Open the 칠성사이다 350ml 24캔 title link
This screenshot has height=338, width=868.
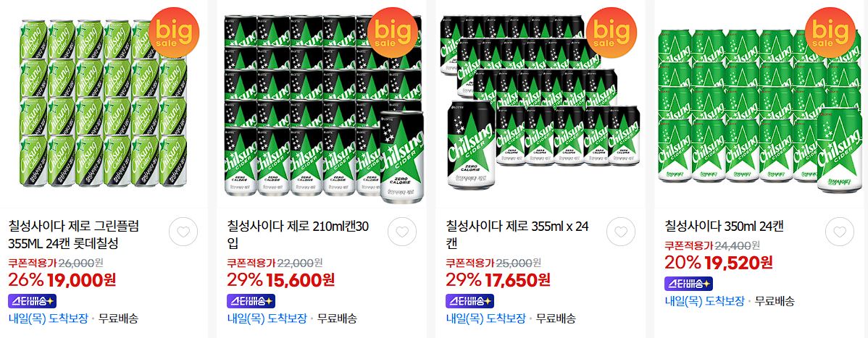pos(724,227)
